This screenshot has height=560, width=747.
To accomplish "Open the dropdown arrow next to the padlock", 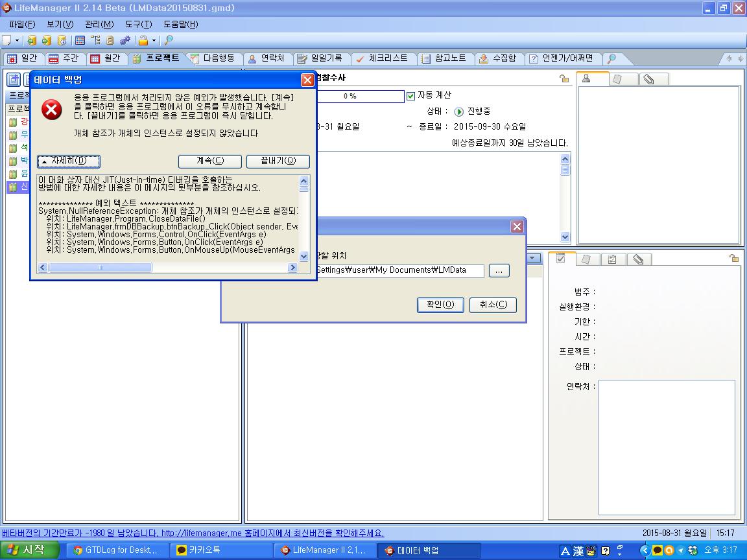I will (154, 41).
